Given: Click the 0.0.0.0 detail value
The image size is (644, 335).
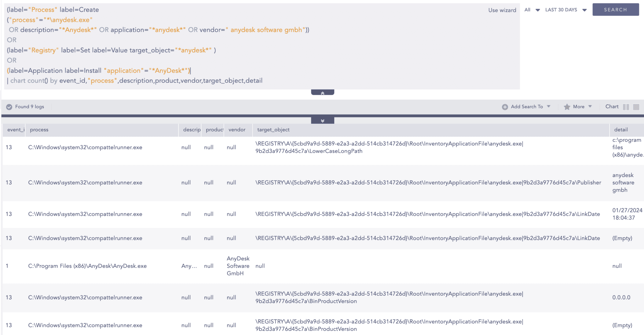Looking at the screenshot, I should 621,298.
